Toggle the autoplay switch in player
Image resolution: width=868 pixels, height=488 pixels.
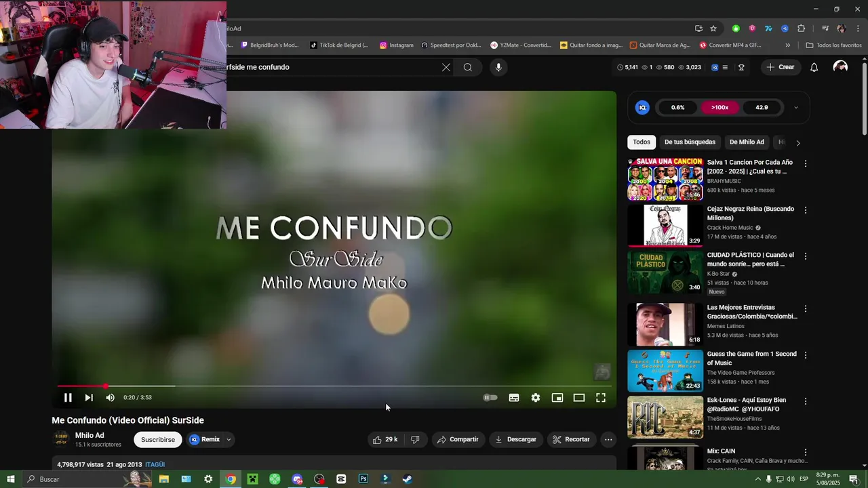(490, 398)
